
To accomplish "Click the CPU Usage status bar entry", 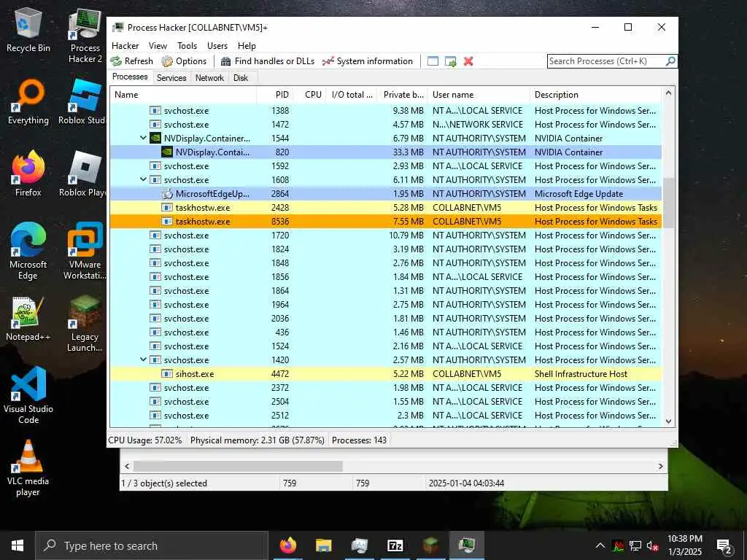I will pos(145,440).
